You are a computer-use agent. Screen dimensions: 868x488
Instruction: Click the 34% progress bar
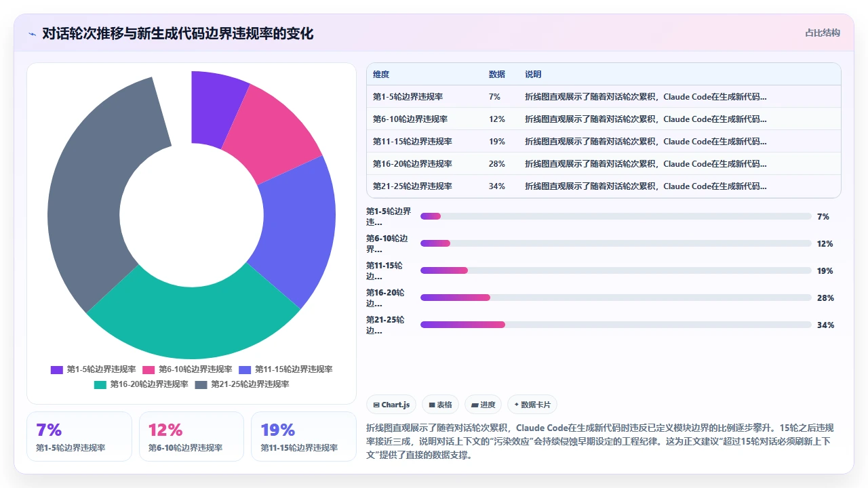tap(616, 325)
